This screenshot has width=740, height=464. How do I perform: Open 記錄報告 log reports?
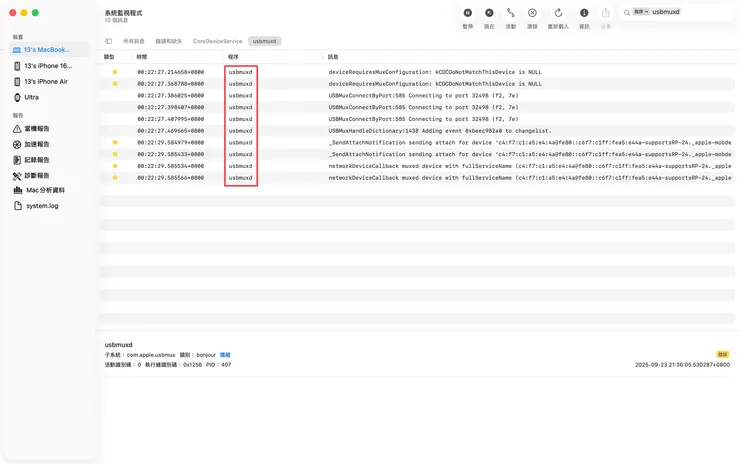49,160
